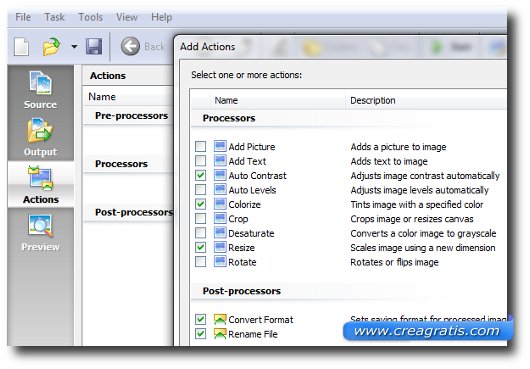The width and height of the screenshot is (530, 369).
Task: Uncheck the Resize checkbox
Action: [x=200, y=247]
